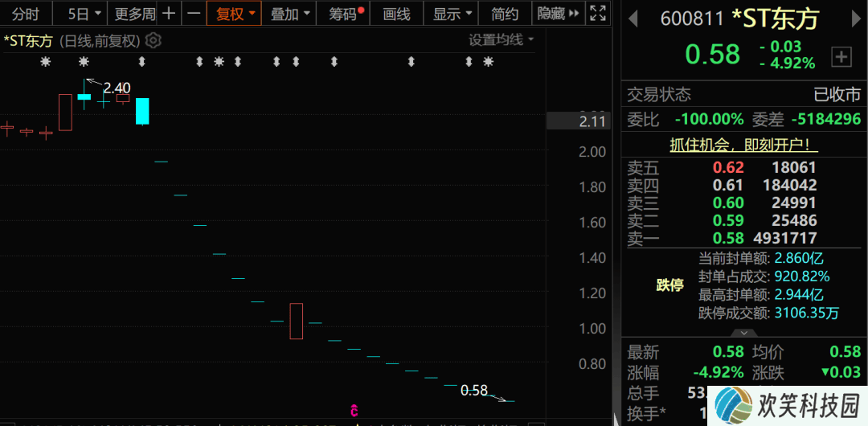The width and height of the screenshot is (868, 426).
Task: Click the 委差 -5184296 value
Action: pyautogui.click(x=826, y=119)
